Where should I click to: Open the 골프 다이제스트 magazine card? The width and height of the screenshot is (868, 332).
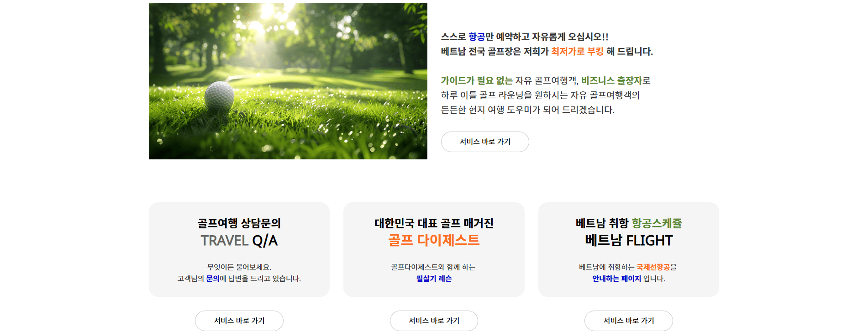434,249
